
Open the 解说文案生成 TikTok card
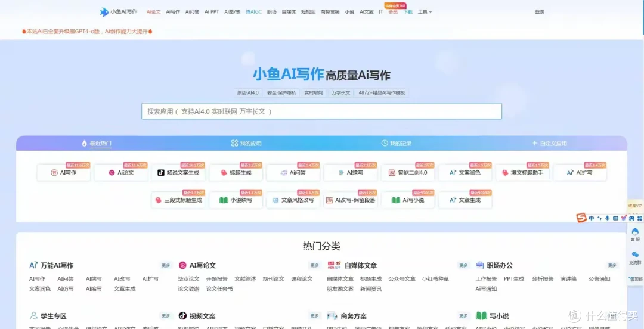pos(178,173)
